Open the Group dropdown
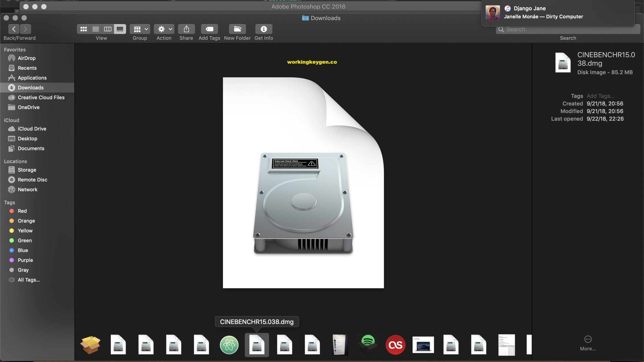This screenshot has width=644, height=362. [140, 29]
